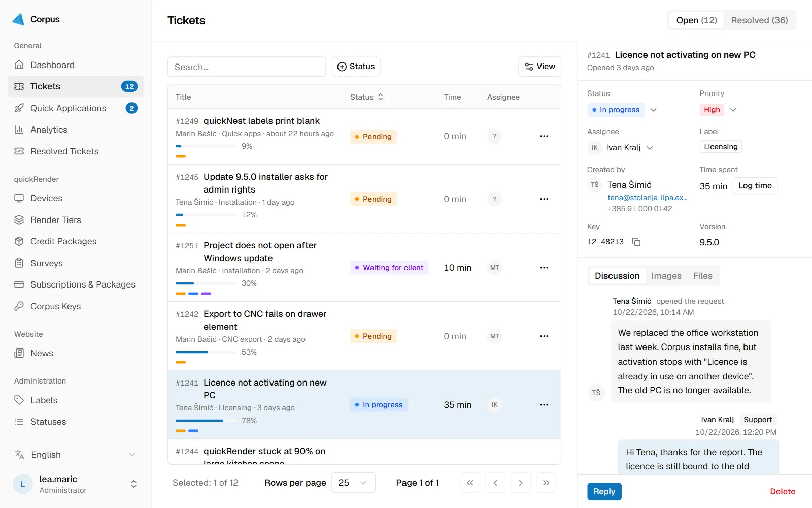Open Corpus Keys page
812x508 pixels.
(76, 306)
